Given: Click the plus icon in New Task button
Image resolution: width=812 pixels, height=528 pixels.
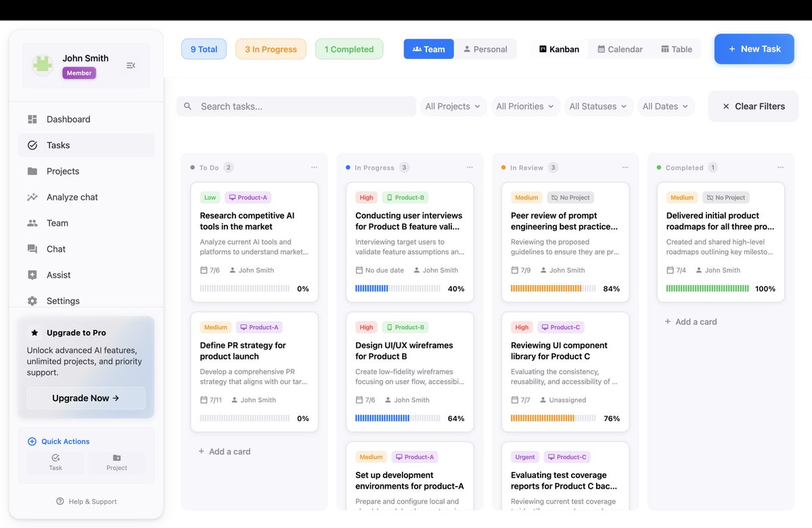Looking at the screenshot, I should tap(732, 49).
